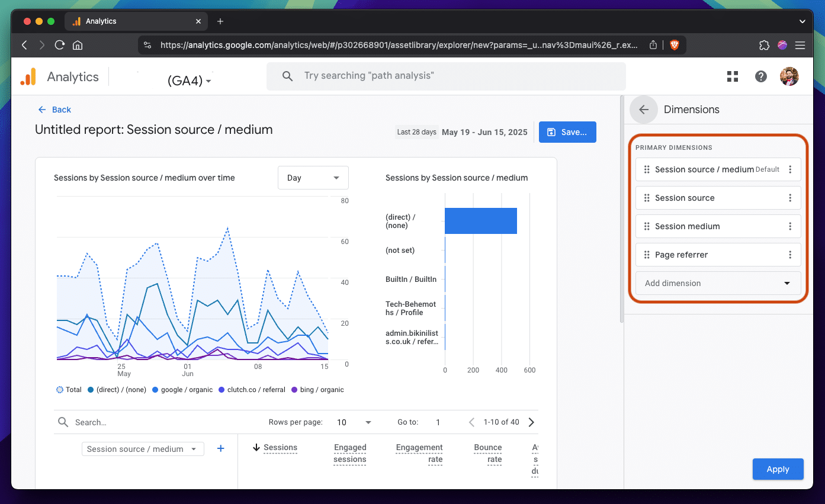Open the Rows per page dropdown

354,422
